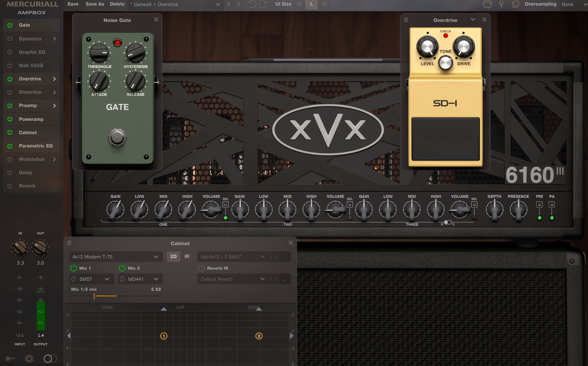Click the SD-1 pedal footswitch pad
This screenshot has height=366, width=588.
coord(445,138)
